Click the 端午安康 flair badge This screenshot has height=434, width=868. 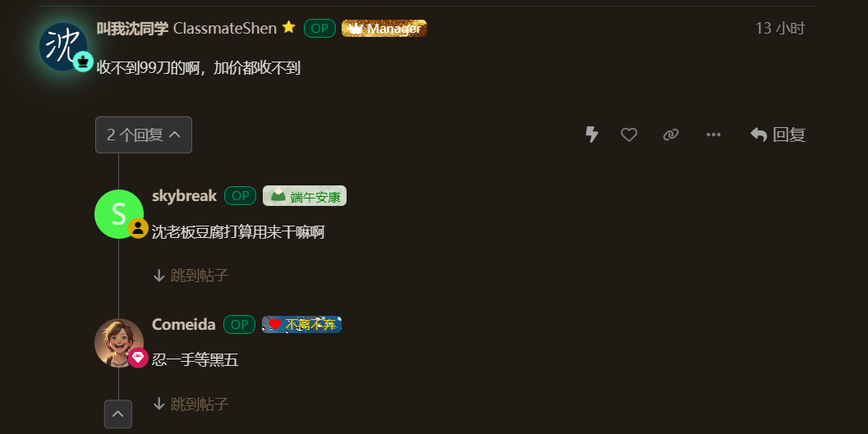coord(305,196)
